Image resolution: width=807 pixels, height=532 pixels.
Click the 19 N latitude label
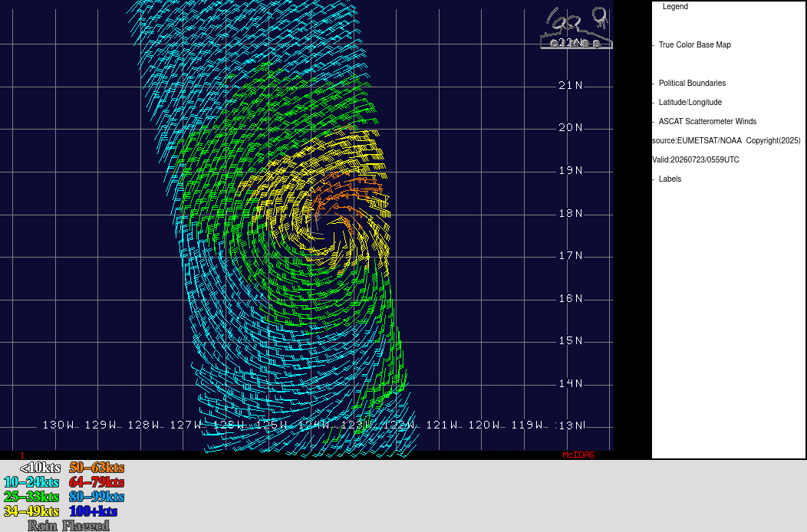571,170
